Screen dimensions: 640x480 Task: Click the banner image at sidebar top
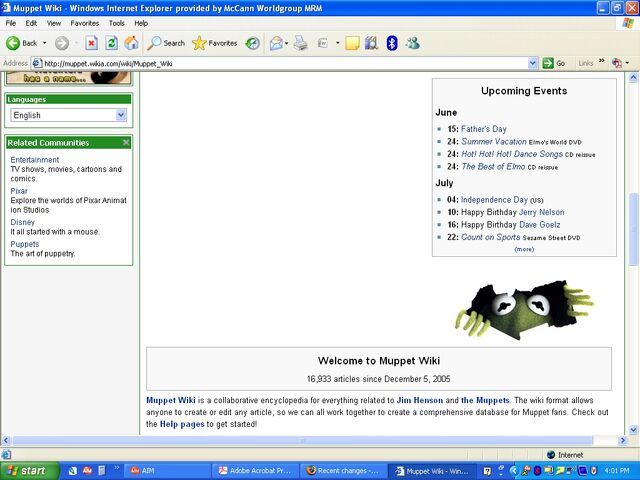pyautogui.click(x=69, y=78)
